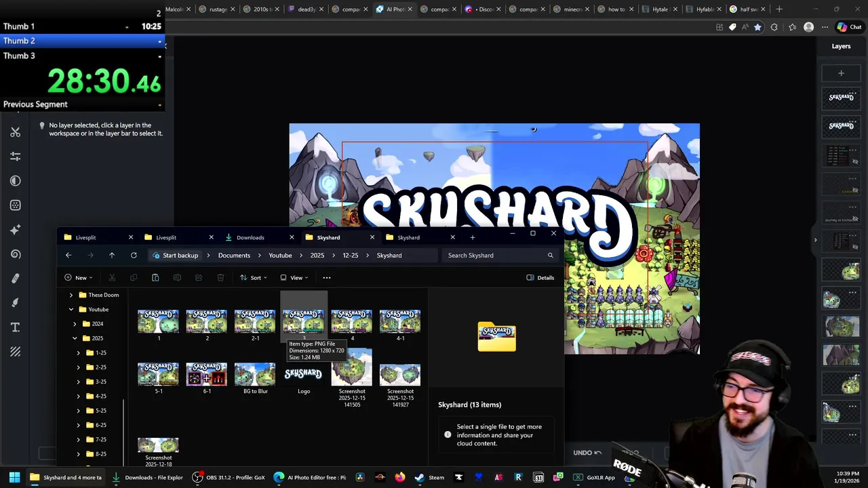Click the Paste clipboard icon in Explorer toolbar
Image resolution: width=868 pixels, height=488 pixels.
coord(155,277)
